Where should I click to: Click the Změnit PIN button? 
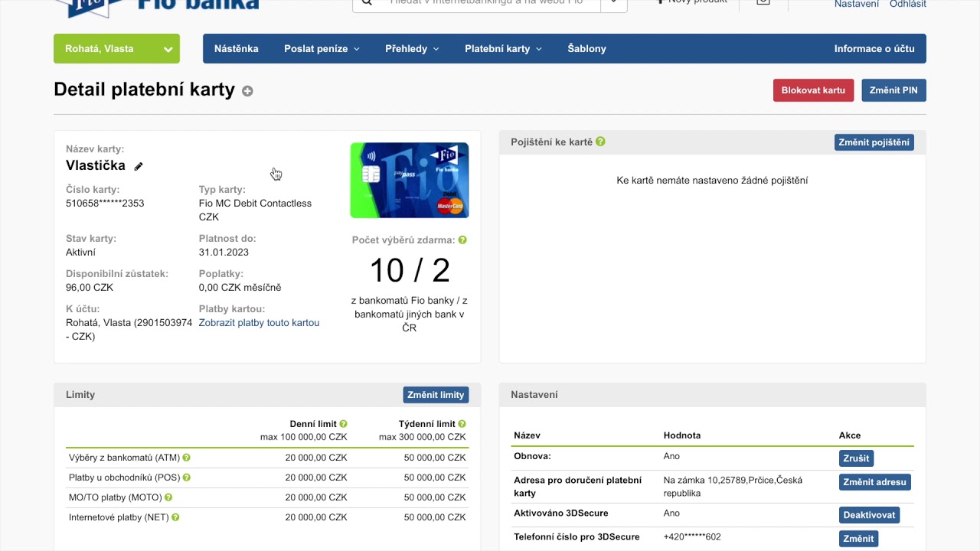[893, 90]
